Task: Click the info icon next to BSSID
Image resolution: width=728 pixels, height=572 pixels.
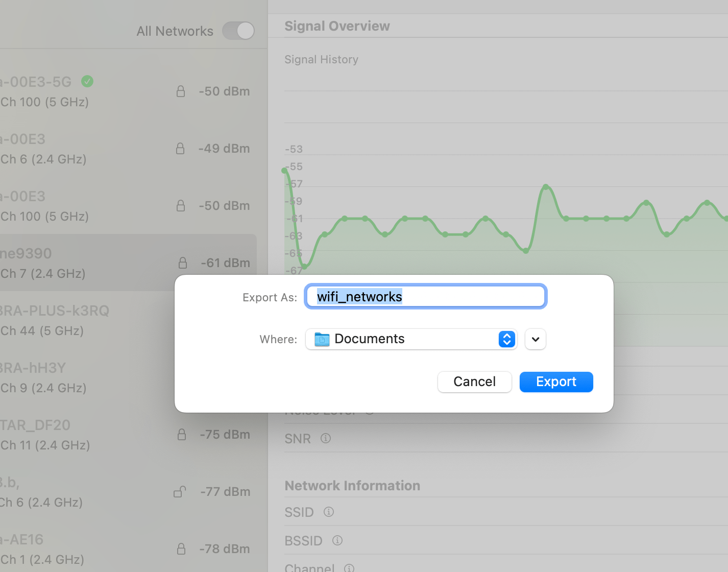Action: pos(337,540)
